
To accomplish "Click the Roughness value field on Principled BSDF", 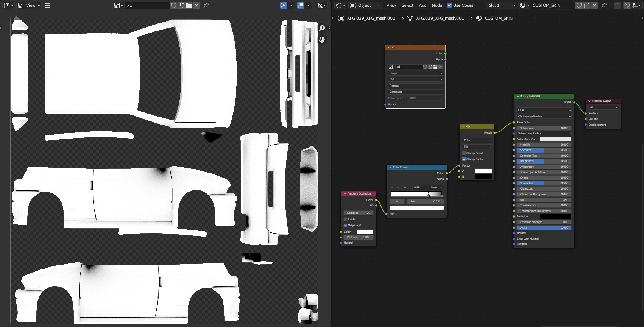I will pos(544,161).
